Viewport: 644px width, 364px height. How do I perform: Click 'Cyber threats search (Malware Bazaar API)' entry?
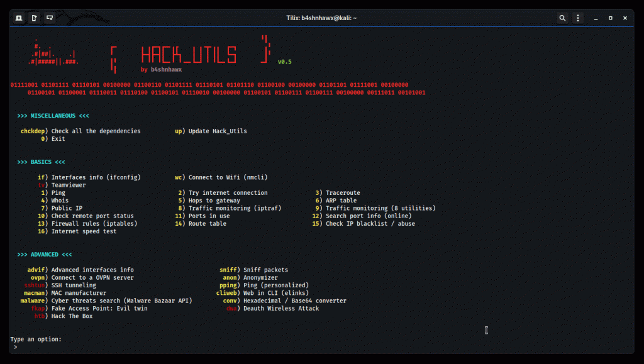tap(121, 301)
